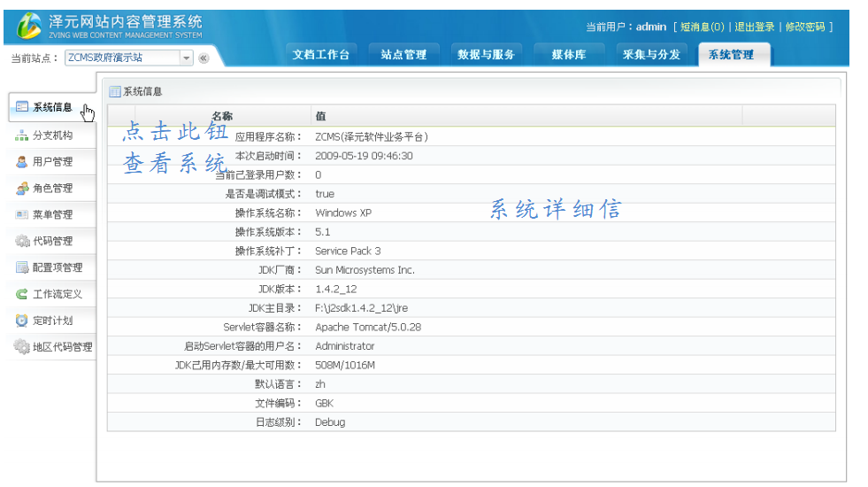Click the 角色管理 role icon
This screenshot has height=487, width=868.
click(22, 189)
